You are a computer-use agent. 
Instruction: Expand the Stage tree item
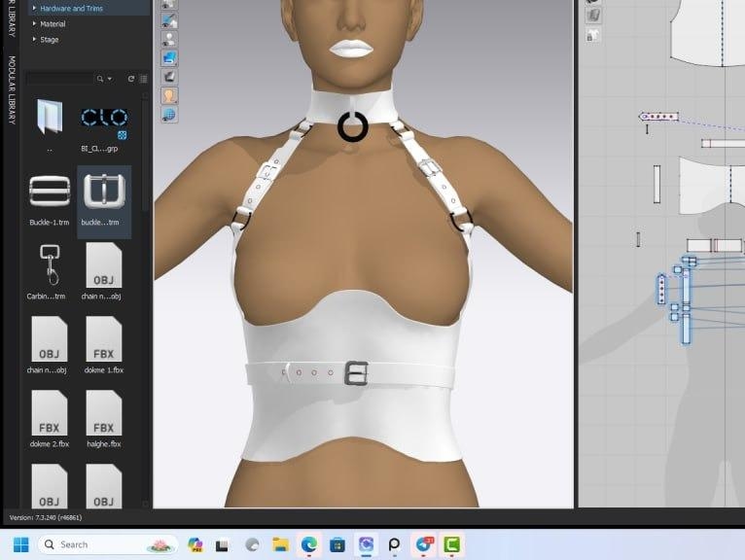pyautogui.click(x=35, y=40)
